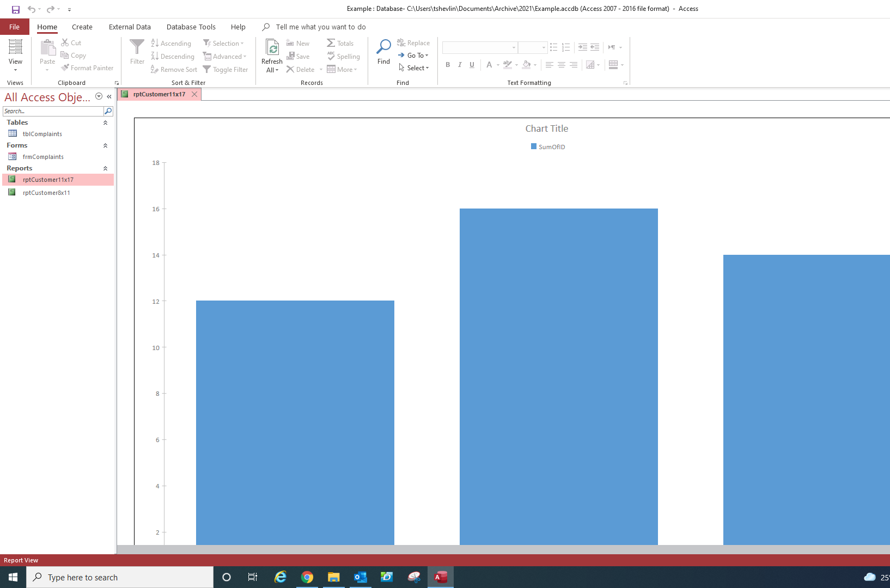The width and height of the screenshot is (890, 588).
Task: Click the navigation pane Search box
Action: click(53, 111)
